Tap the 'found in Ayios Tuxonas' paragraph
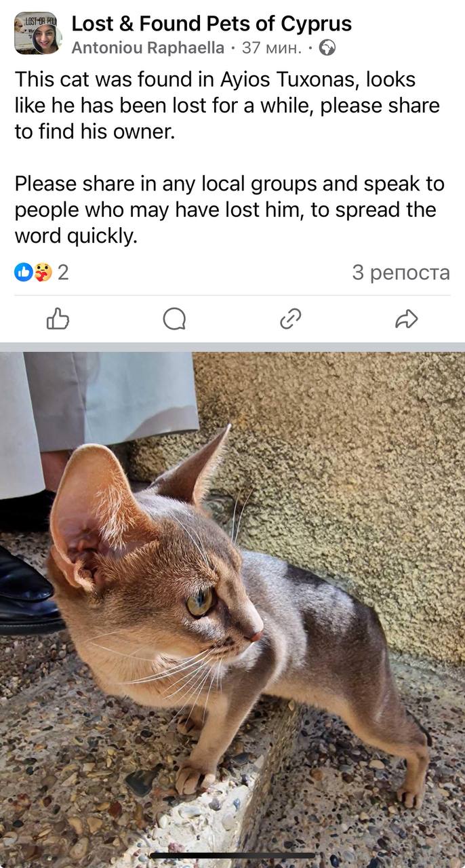The height and width of the screenshot is (868, 465). [227, 106]
